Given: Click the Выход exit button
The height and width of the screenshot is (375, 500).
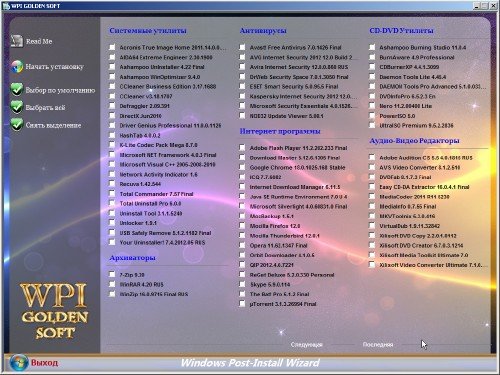Looking at the screenshot, I should 45,363.
